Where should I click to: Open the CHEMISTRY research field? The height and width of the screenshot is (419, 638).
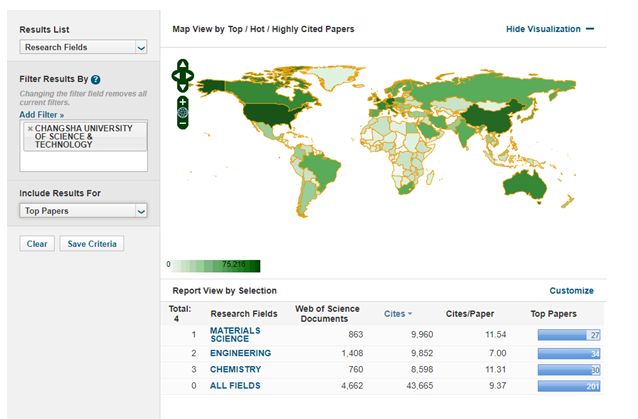click(x=235, y=369)
